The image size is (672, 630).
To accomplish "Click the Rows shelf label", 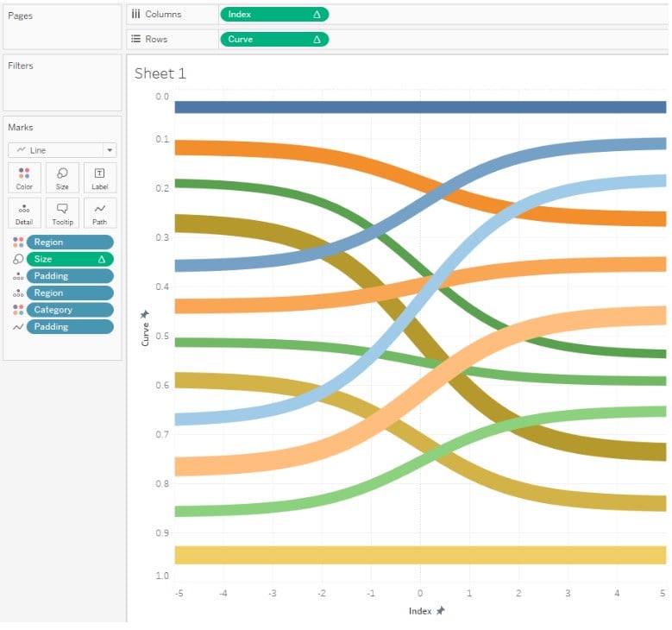I will point(156,39).
